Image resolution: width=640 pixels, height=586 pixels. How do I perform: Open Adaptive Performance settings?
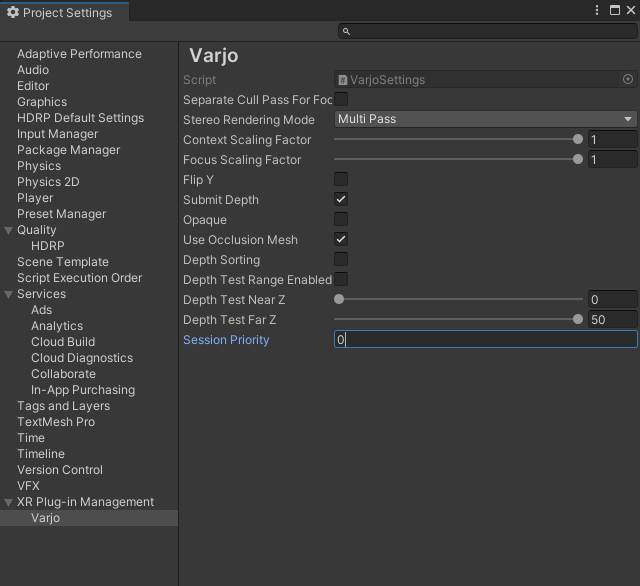[x=79, y=54]
